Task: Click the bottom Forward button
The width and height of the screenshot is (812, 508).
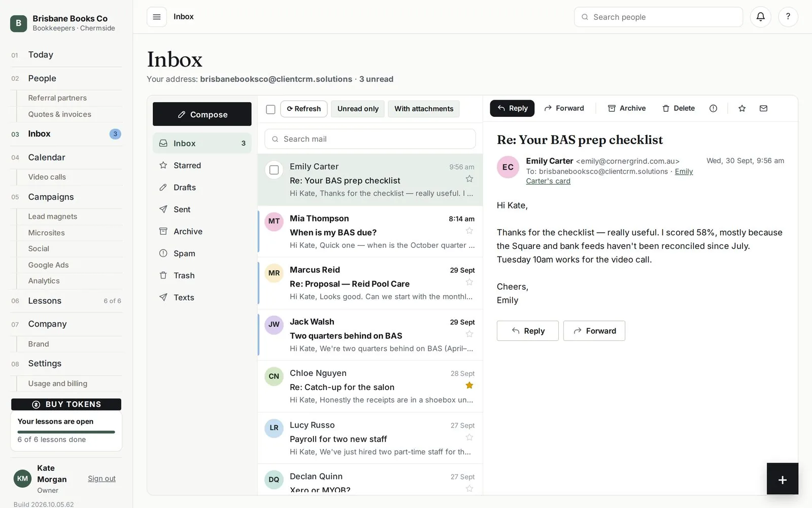Action: pos(594,331)
